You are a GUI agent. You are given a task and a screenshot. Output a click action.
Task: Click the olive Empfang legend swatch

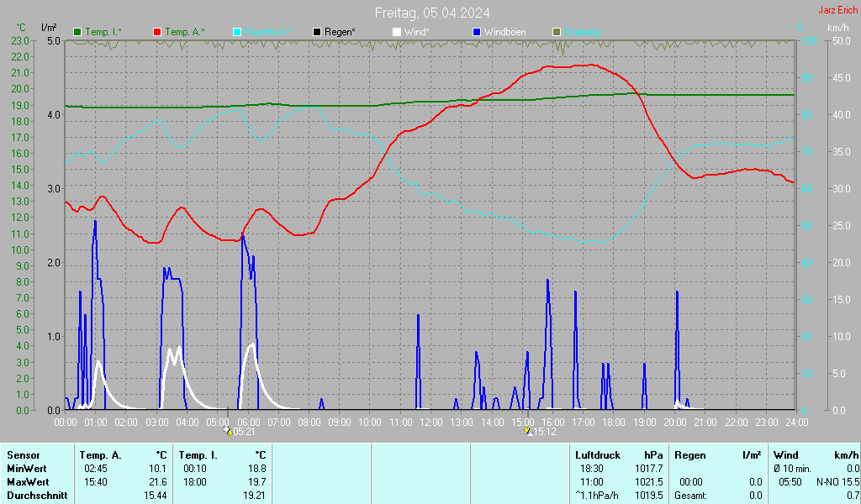[x=557, y=33]
